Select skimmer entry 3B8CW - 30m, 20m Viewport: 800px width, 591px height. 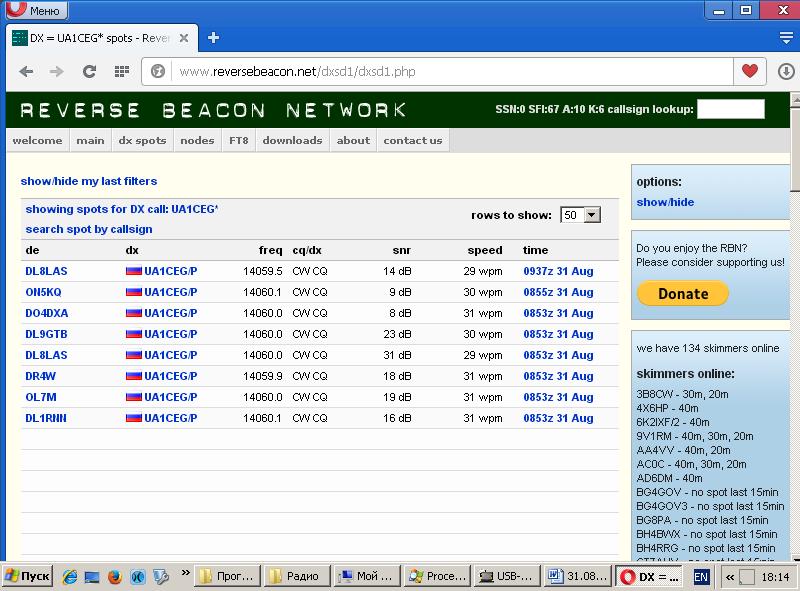(x=682, y=394)
